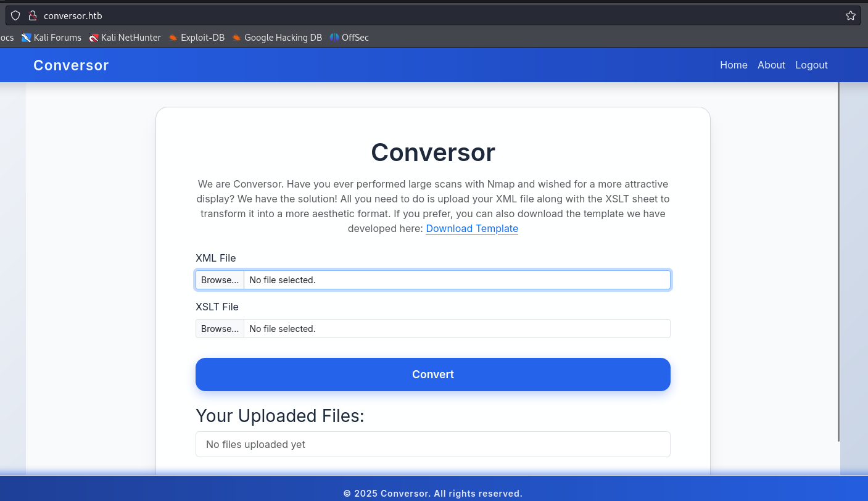Go to the Home nav item

[x=734, y=65]
